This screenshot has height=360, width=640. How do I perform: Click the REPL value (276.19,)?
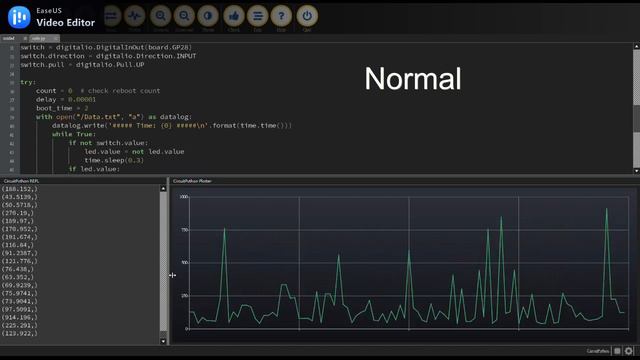tap(18, 213)
